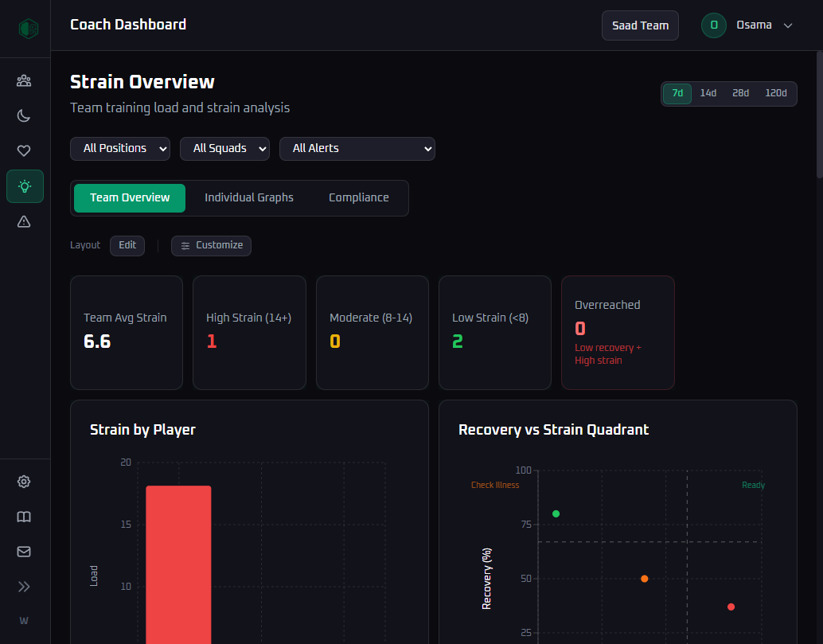Open the All Positions dropdown
Viewport: 823px width, 644px height.
point(120,149)
